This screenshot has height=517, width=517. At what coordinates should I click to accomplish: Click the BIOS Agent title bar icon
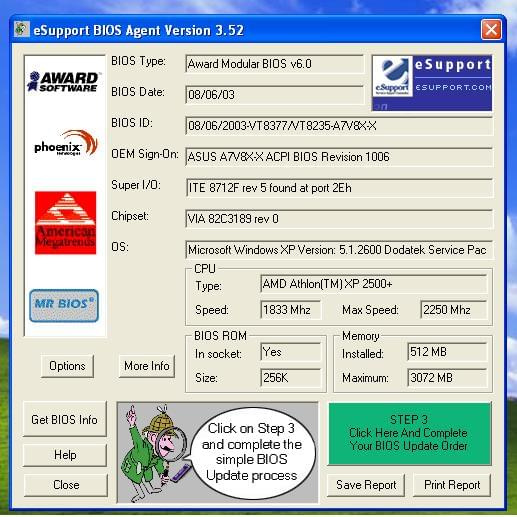pos(22,29)
